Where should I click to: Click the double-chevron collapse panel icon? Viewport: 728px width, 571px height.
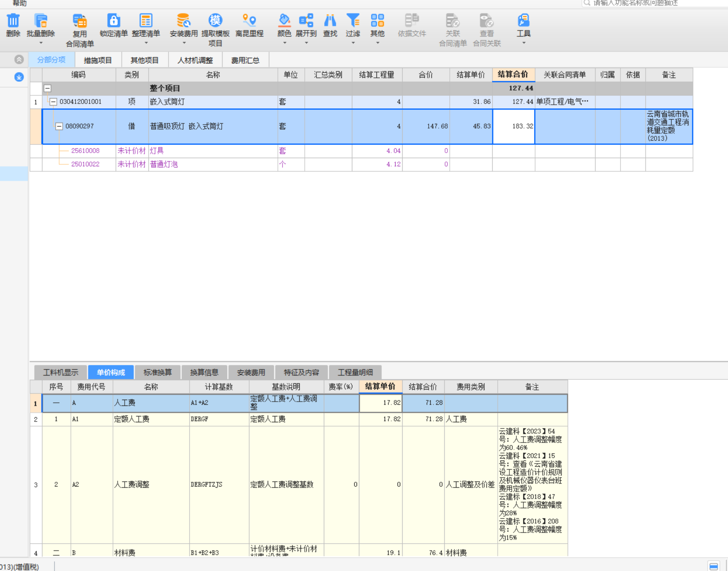[19, 60]
